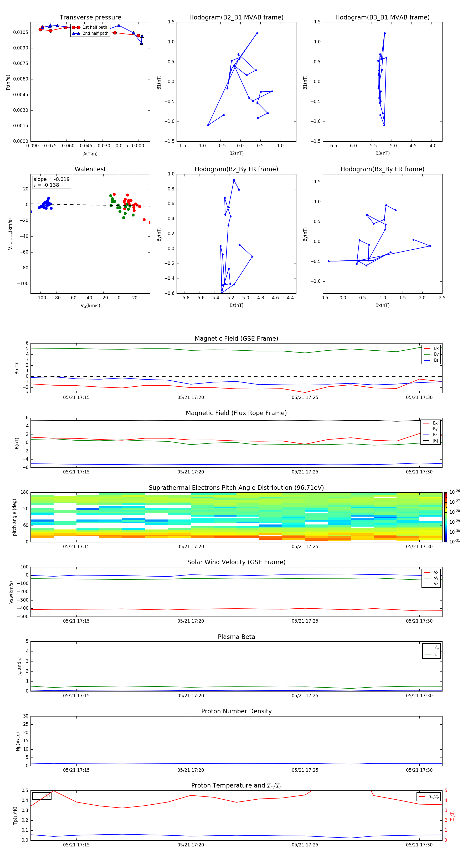Image resolution: width=473 pixels, height=868 pixels.
Task: Click the 'Magnetic Field (GSE Frame)' title
Action: pos(236,339)
